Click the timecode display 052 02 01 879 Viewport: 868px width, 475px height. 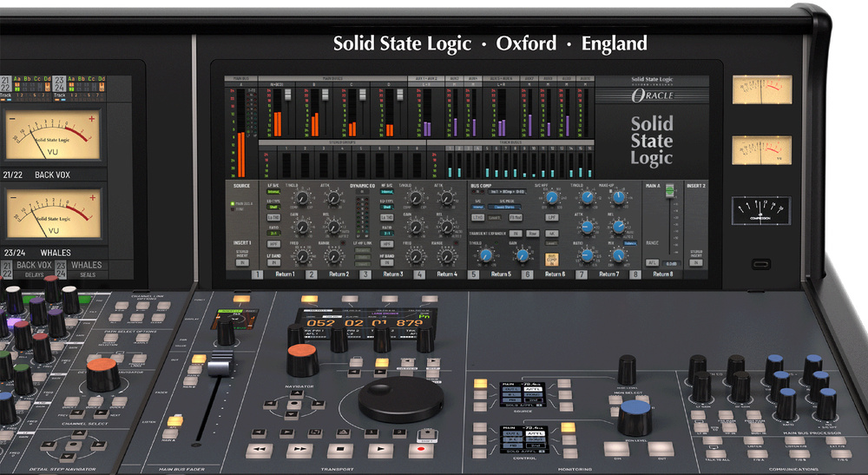365,323
